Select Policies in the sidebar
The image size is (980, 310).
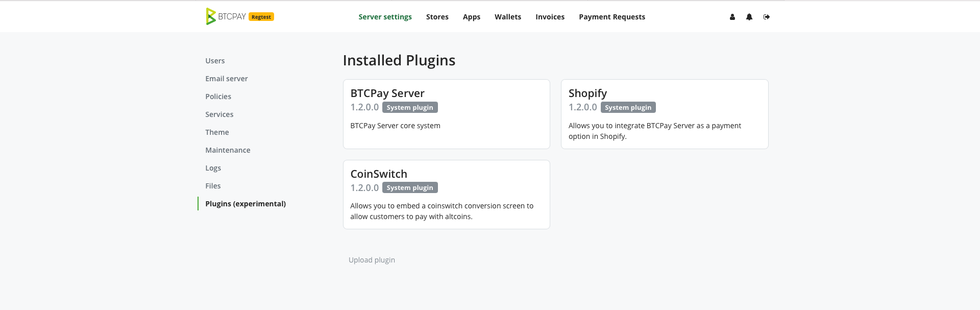point(218,97)
